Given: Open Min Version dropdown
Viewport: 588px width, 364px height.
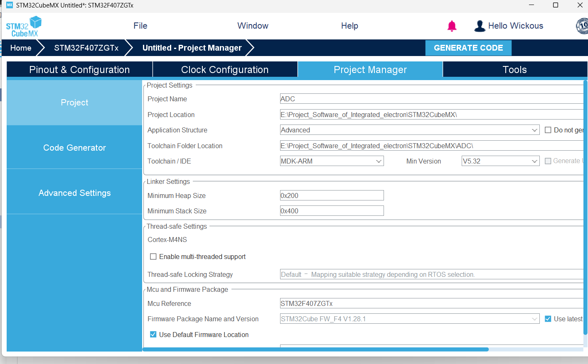Looking at the screenshot, I should coord(500,161).
